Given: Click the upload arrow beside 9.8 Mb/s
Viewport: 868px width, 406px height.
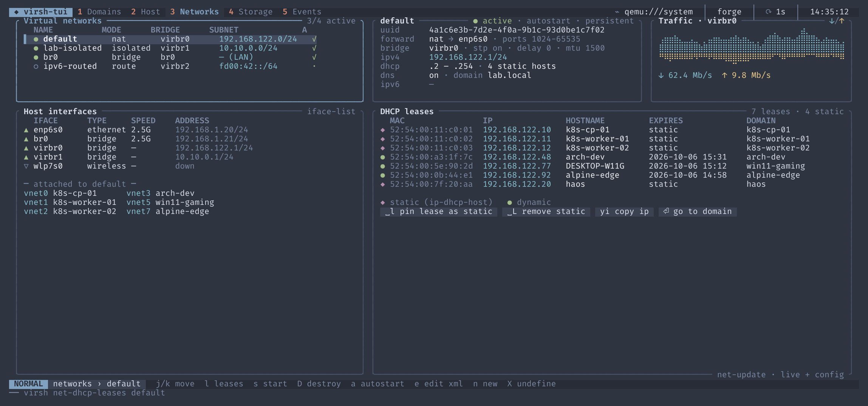Looking at the screenshot, I should pyautogui.click(x=724, y=75).
